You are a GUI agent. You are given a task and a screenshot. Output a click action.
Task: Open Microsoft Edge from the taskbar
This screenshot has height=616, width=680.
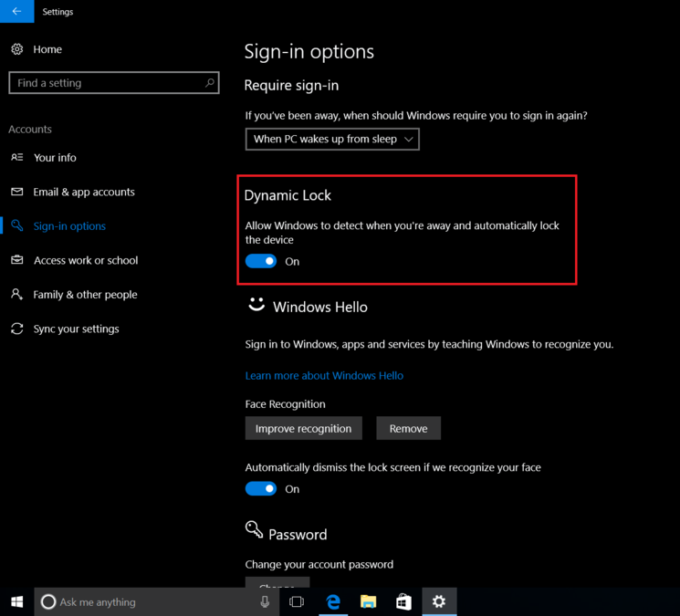tap(334, 601)
